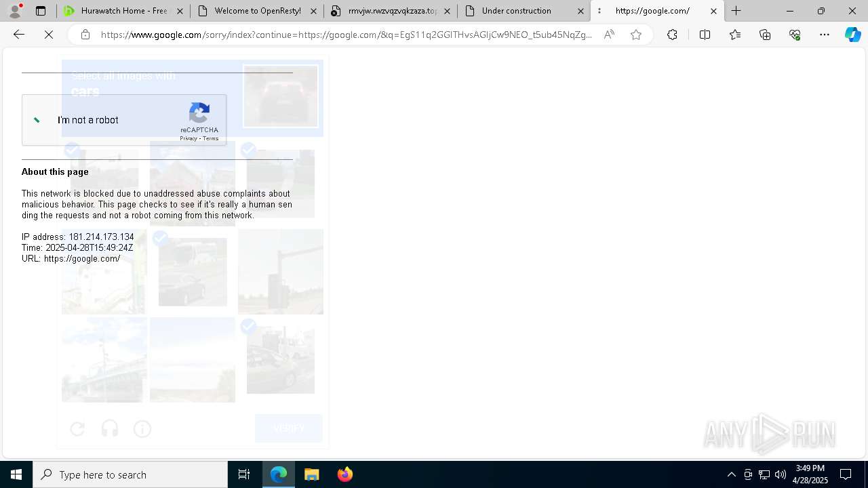868x488 pixels.
Task: Click the taskbar search box
Action: click(130, 474)
